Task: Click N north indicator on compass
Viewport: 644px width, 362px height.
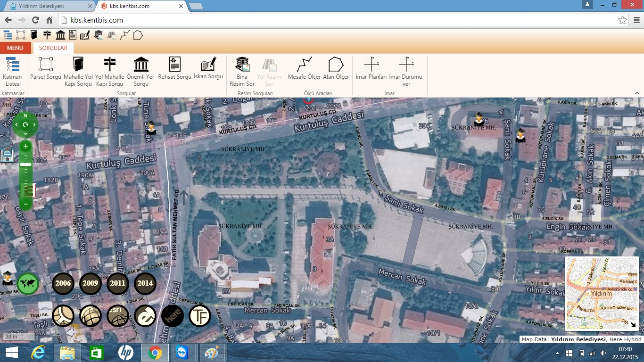Action: pos(25,115)
